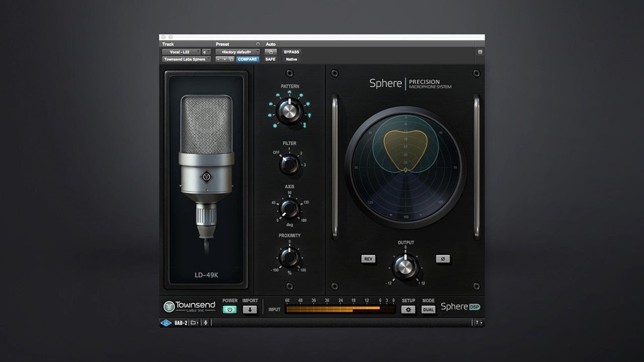Screen dimensions: 644x362
Task: Open the UAD-2 folder preset menu
Action: 194,323
